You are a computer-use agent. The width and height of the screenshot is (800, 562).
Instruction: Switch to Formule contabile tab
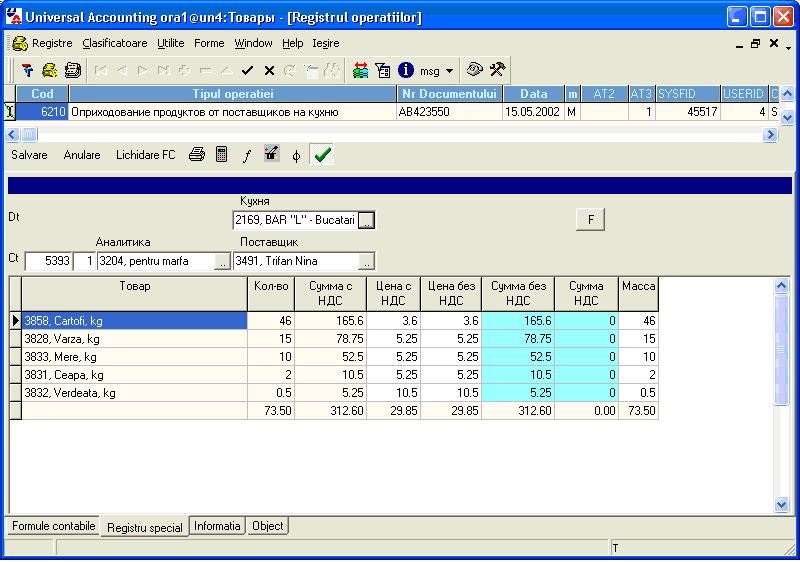[x=54, y=526]
